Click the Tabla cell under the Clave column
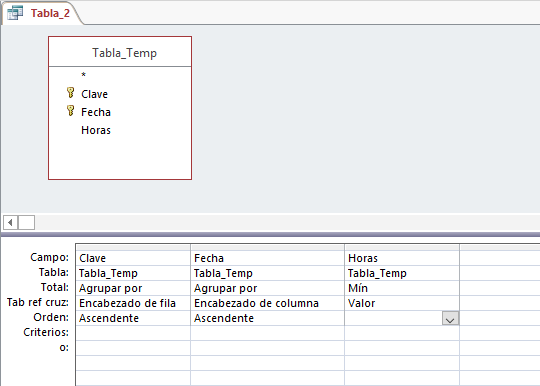 pos(133,273)
